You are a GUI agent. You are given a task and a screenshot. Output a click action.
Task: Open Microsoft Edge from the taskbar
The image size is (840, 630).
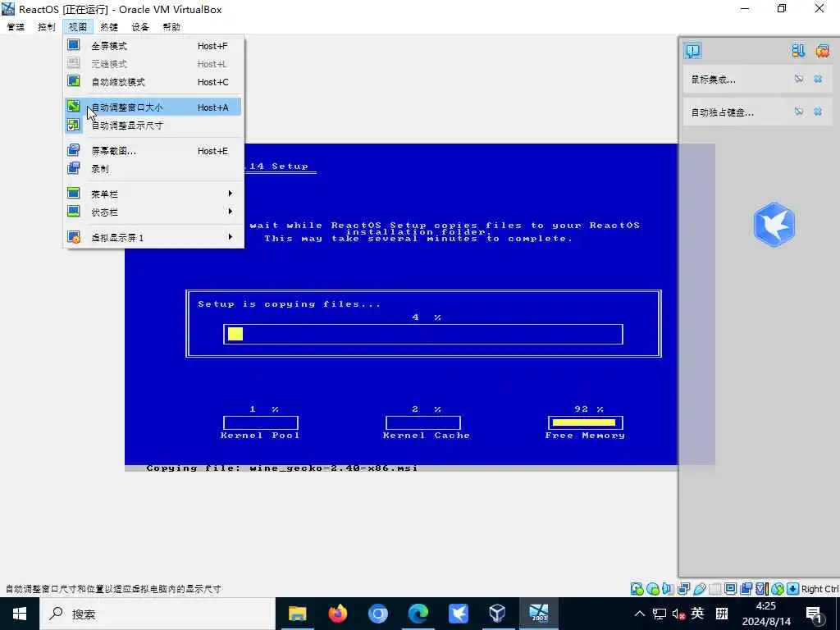pyautogui.click(x=418, y=614)
